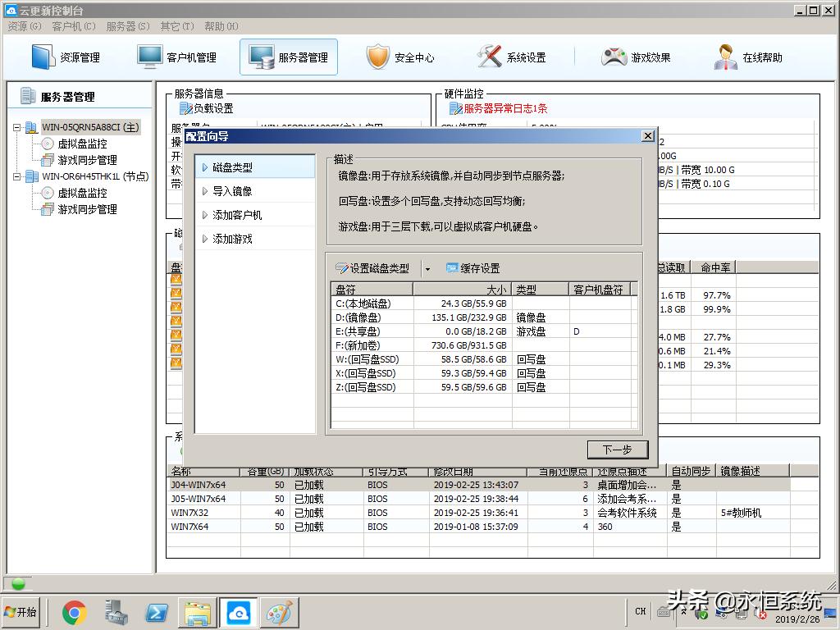The height and width of the screenshot is (630, 840).
Task: Click the 下一步 button
Action: tap(617, 450)
